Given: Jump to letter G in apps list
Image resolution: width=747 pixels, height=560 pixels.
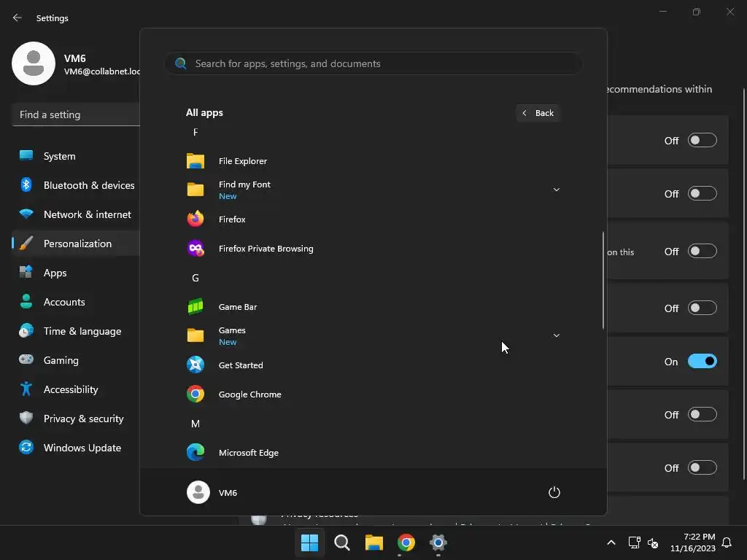Looking at the screenshot, I should (196, 278).
